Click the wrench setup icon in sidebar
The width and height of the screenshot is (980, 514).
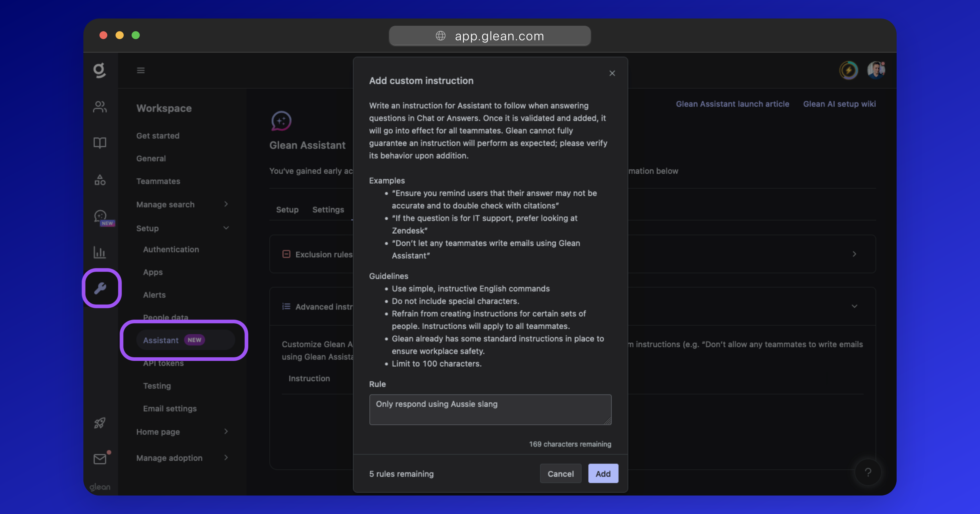tap(100, 288)
